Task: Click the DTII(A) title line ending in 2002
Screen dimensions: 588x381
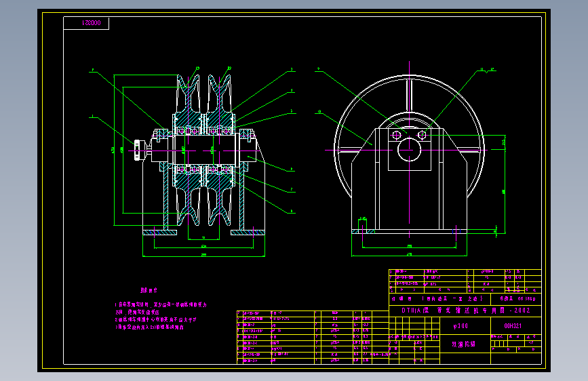Action: point(466,310)
